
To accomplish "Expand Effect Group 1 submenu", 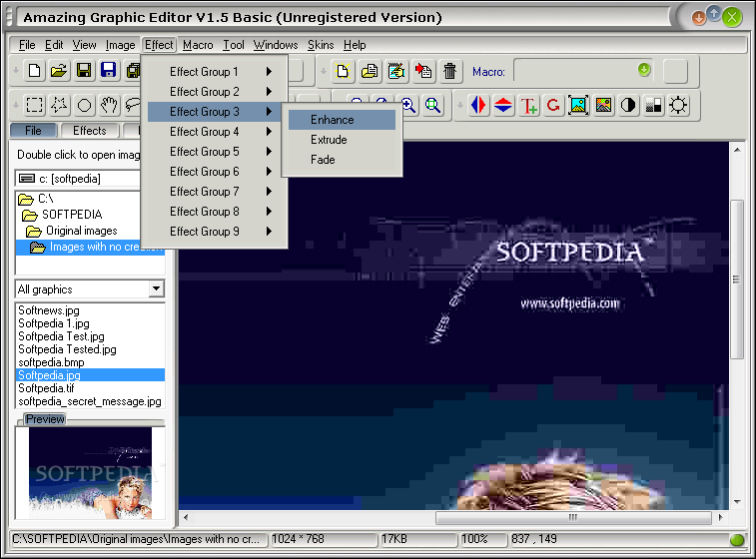I will point(214,72).
